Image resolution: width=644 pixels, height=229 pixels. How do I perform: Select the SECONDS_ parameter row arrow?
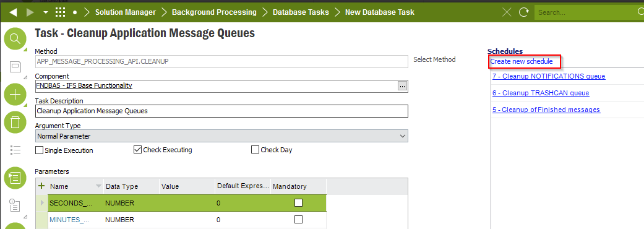pyautogui.click(x=41, y=202)
